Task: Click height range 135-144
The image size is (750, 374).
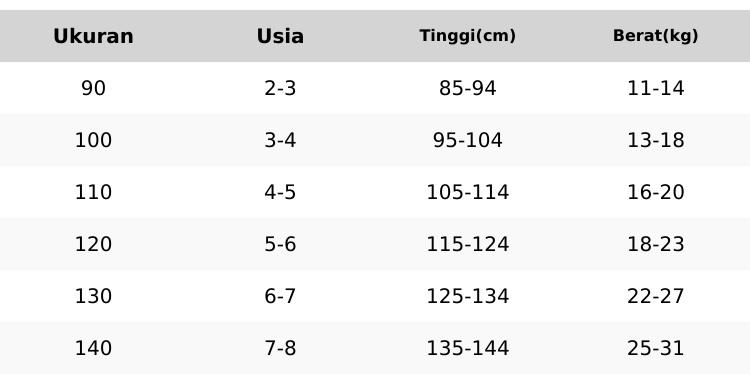Action: point(468,348)
